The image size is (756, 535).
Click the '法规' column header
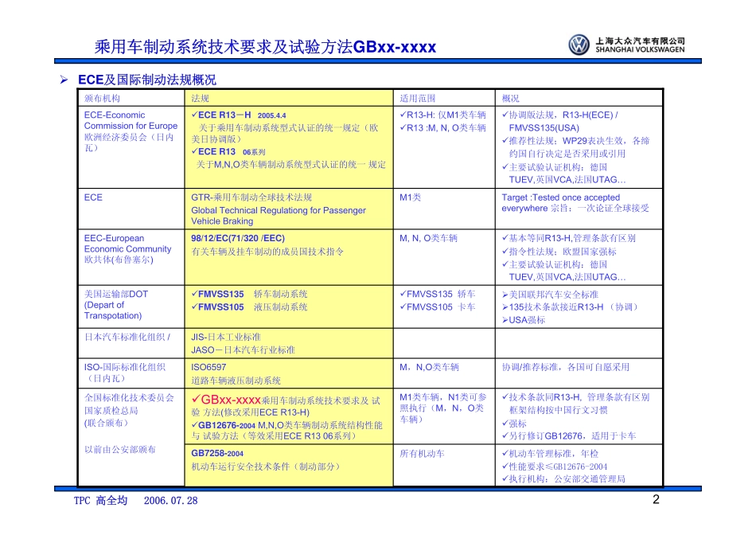point(200,99)
